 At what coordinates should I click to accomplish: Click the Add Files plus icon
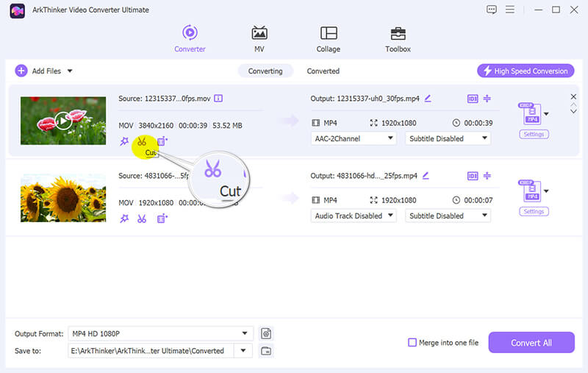[21, 71]
